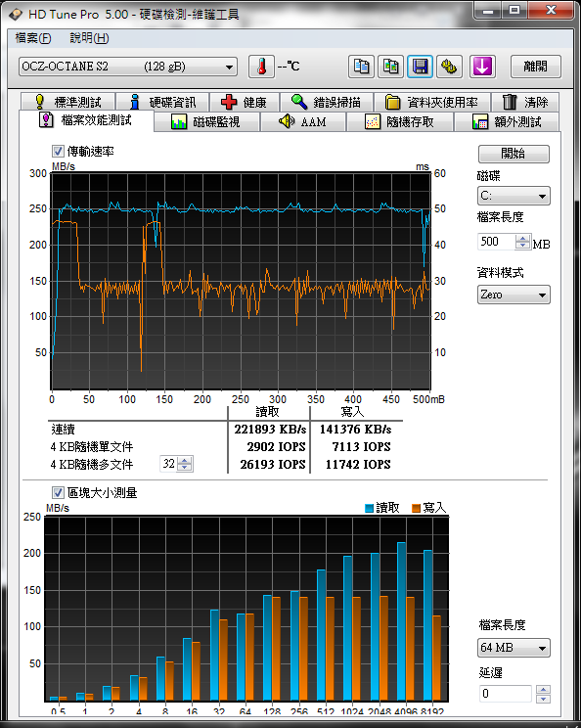Click the 開始 start button
The width and height of the screenshot is (581, 728).
coord(514,154)
